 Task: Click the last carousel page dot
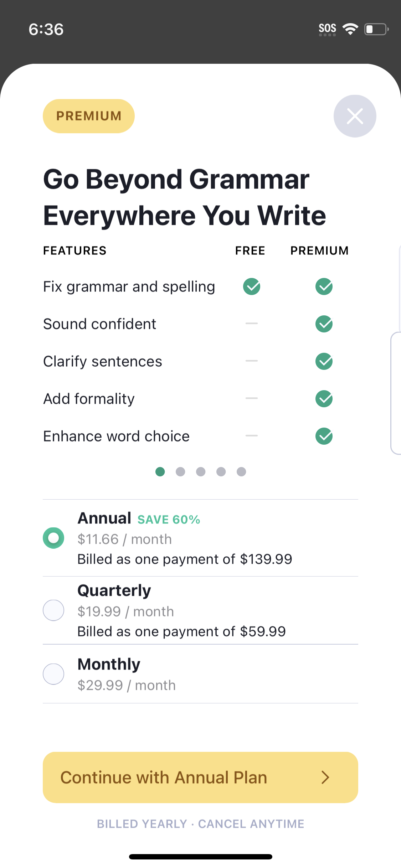tap(241, 471)
